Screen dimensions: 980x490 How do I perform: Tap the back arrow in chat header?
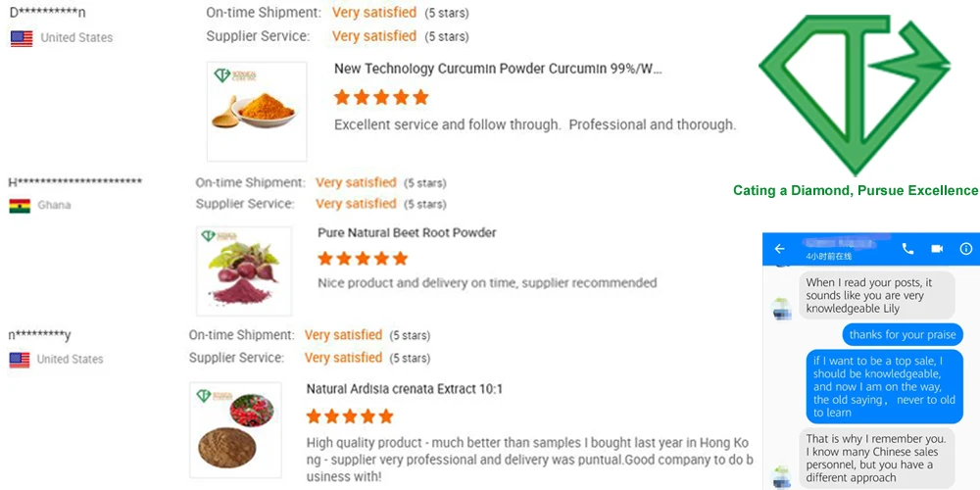point(780,249)
